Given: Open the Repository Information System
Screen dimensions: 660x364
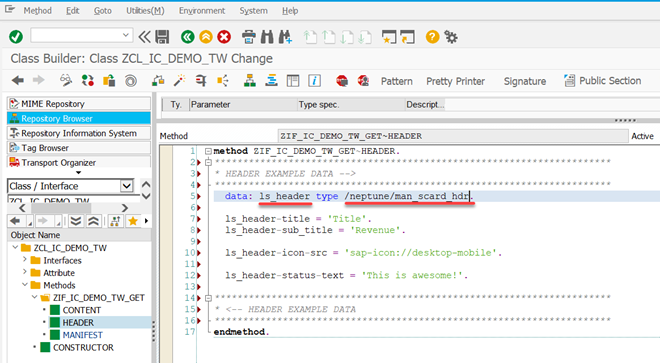Looking at the screenshot, I should (79, 133).
